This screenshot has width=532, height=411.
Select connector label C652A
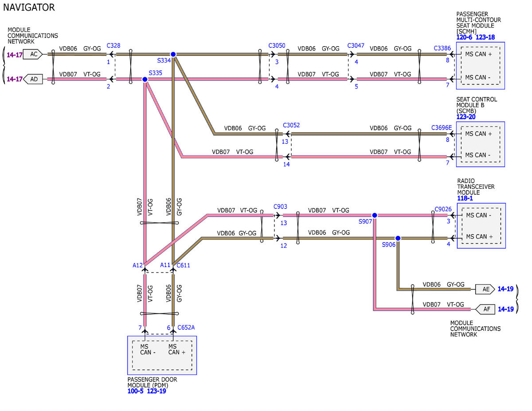pos(186,328)
